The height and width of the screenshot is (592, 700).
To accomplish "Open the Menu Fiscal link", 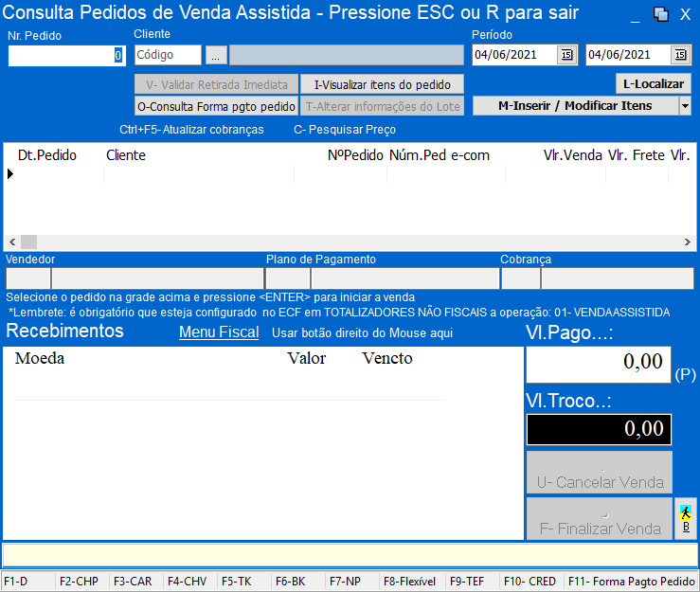I will (219, 332).
